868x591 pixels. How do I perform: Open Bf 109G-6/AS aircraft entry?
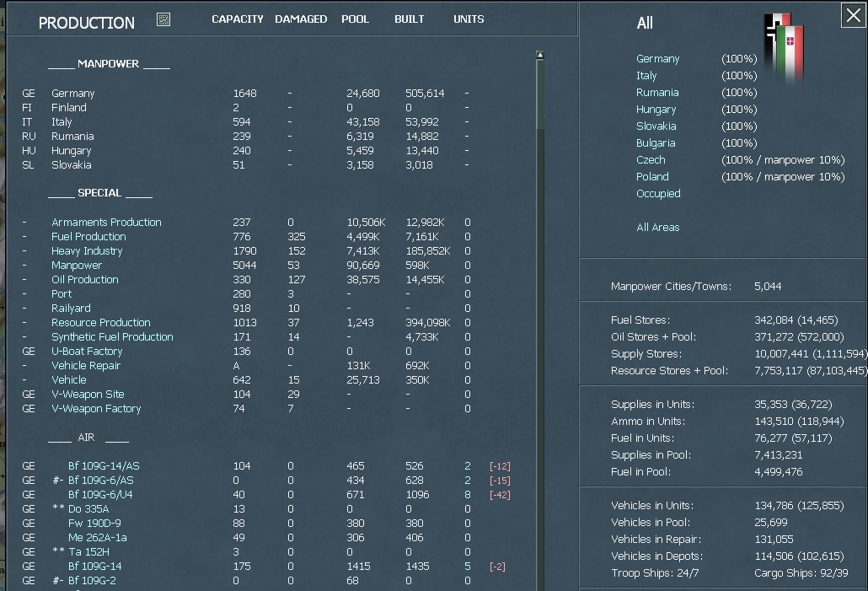(101, 481)
